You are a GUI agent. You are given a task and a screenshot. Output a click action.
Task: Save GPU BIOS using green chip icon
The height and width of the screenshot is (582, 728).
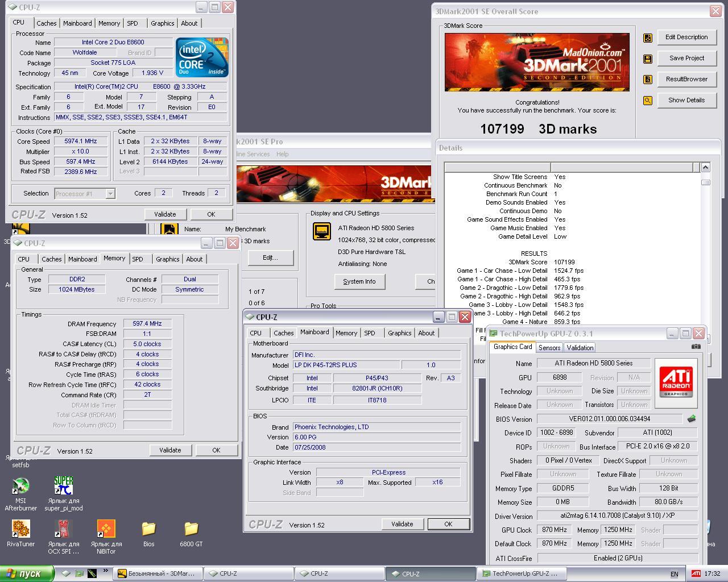692,419
